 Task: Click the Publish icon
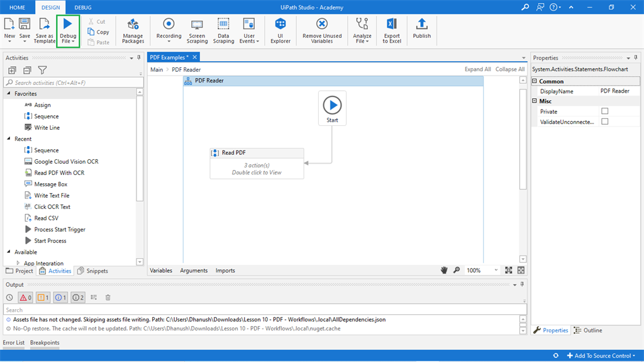coord(422,24)
